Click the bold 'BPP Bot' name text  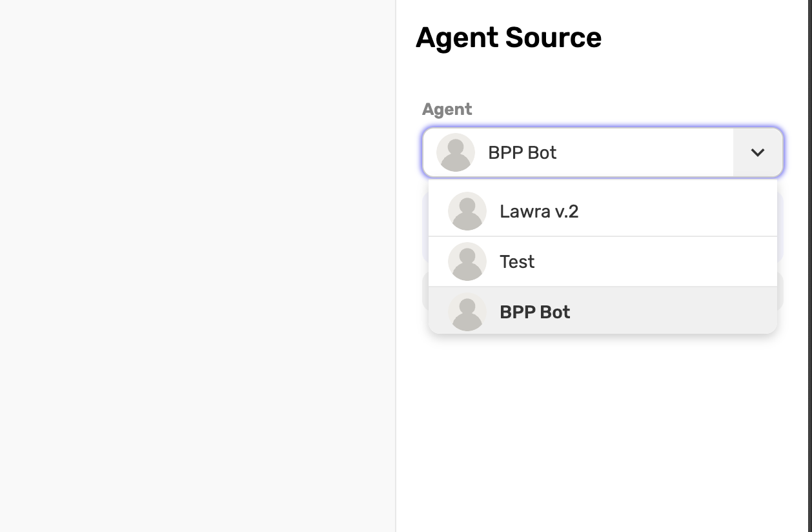(x=535, y=312)
